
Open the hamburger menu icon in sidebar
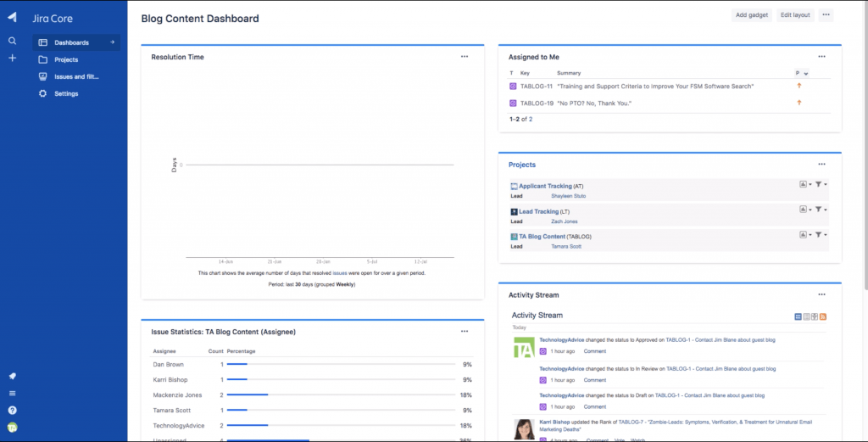click(x=12, y=394)
